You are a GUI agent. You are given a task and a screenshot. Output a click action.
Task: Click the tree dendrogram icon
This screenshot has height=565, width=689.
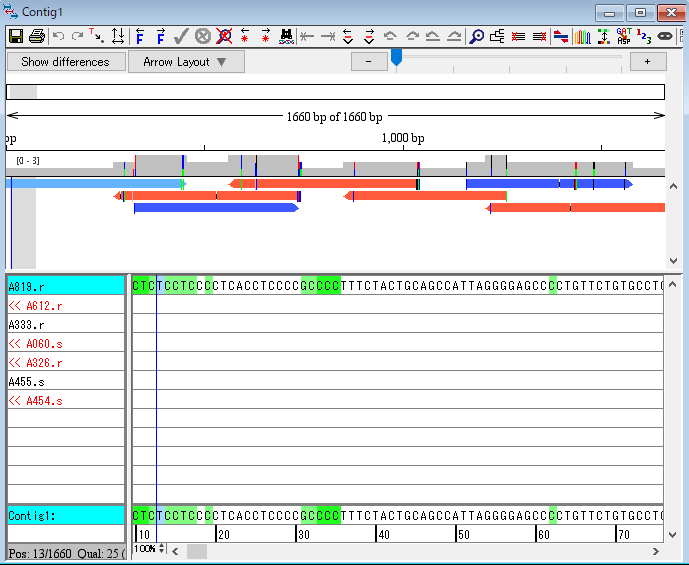point(497,36)
